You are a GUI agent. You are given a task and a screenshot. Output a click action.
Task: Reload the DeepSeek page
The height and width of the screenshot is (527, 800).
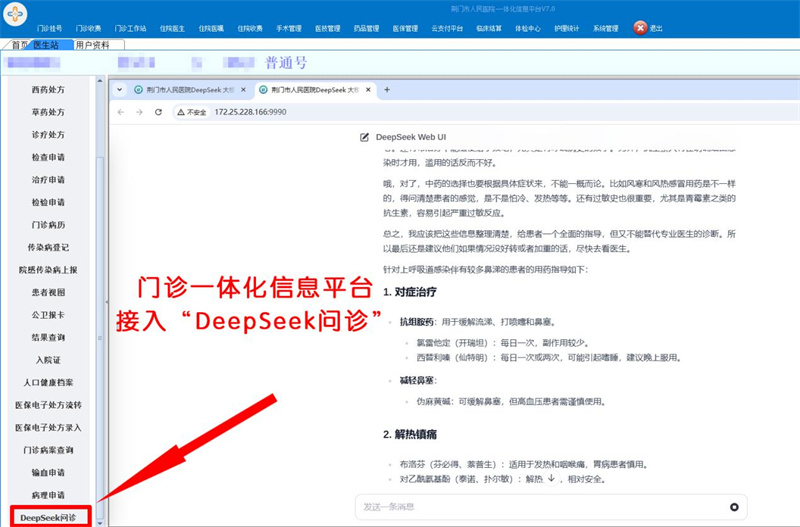click(x=158, y=112)
